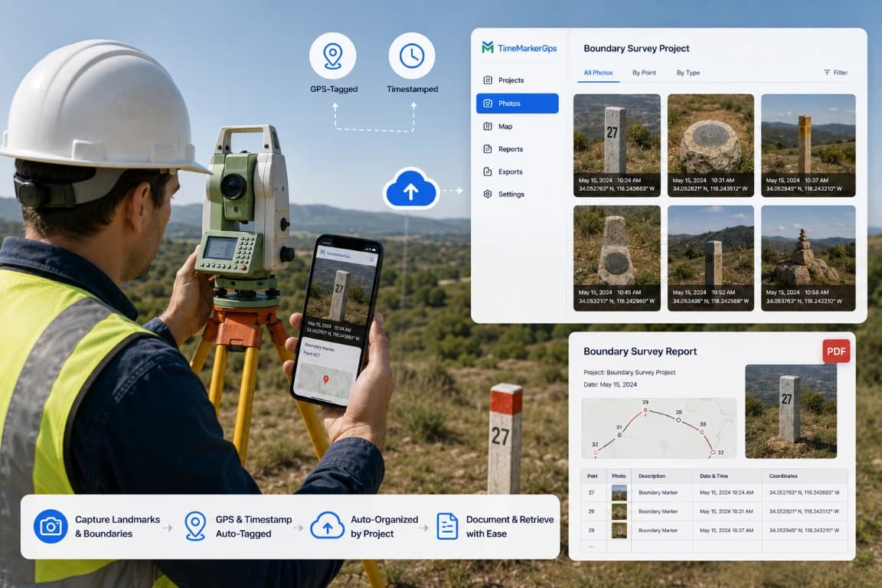Open photo taken at 10:37 AM

808,145
